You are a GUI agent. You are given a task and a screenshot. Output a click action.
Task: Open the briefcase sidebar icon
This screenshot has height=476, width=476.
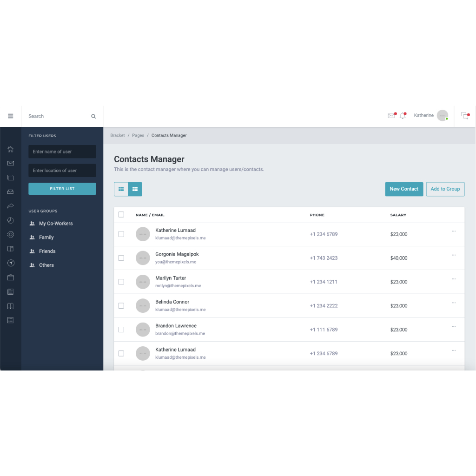coord(11,278)
